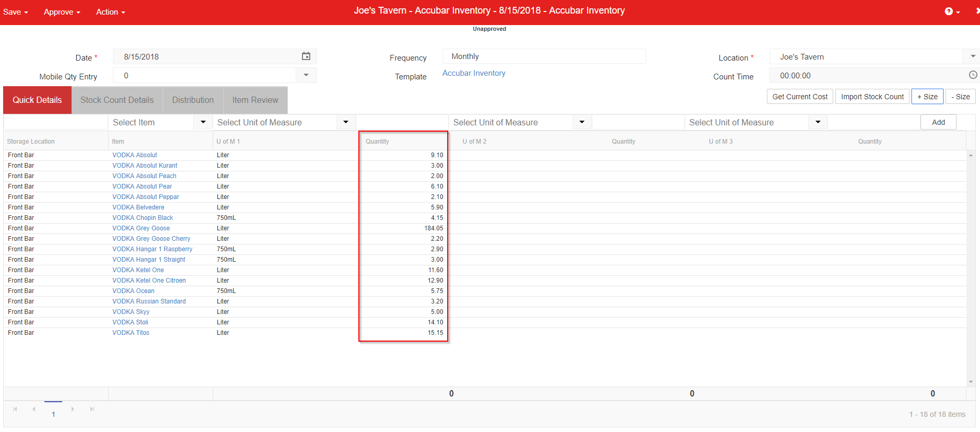The width and height of the screenshot is (980, 432).
Task: Open the VODKA Ketel One Citroen link
Action: click(149, 281)
